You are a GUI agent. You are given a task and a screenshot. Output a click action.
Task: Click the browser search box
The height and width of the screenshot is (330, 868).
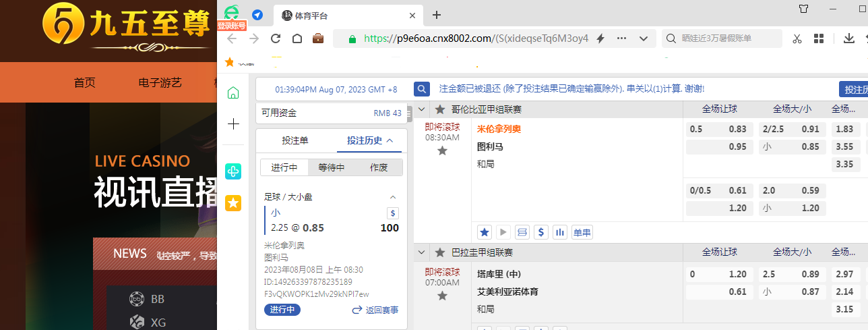coord(722,38)
